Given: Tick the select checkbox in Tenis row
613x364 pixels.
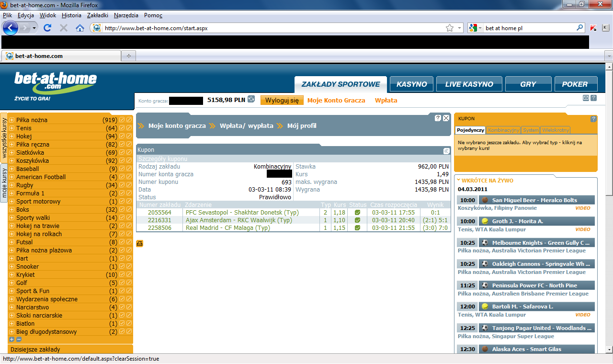Looking at the screenshot, I should [x=122, y=128].
